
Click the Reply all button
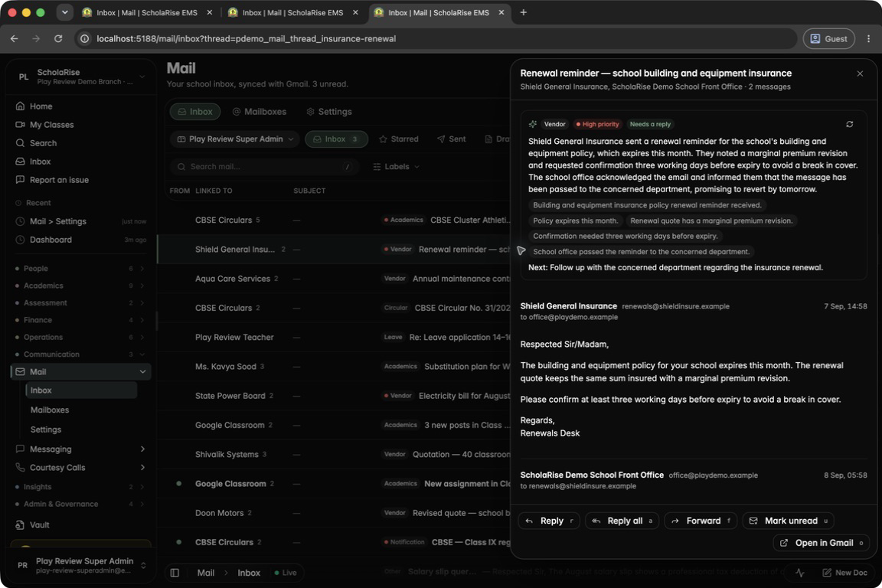622,521
